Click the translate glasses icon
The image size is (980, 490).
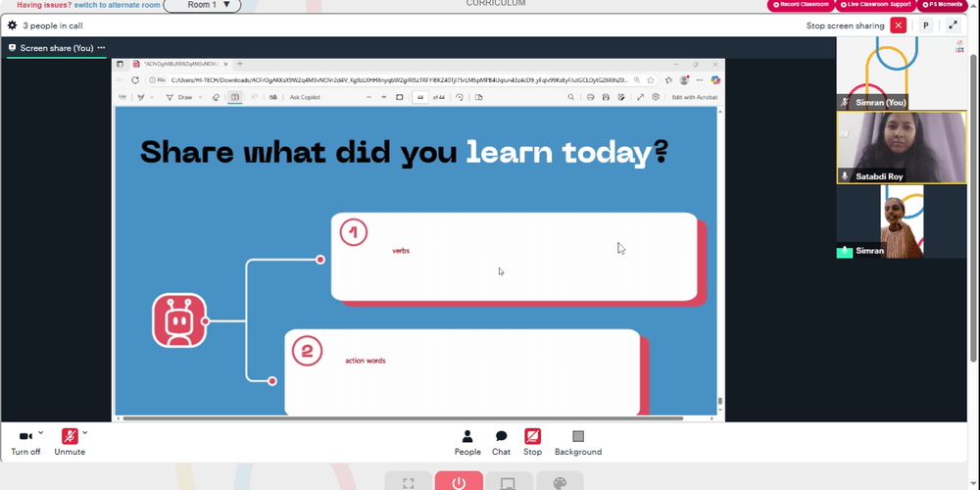click(273, 97)
